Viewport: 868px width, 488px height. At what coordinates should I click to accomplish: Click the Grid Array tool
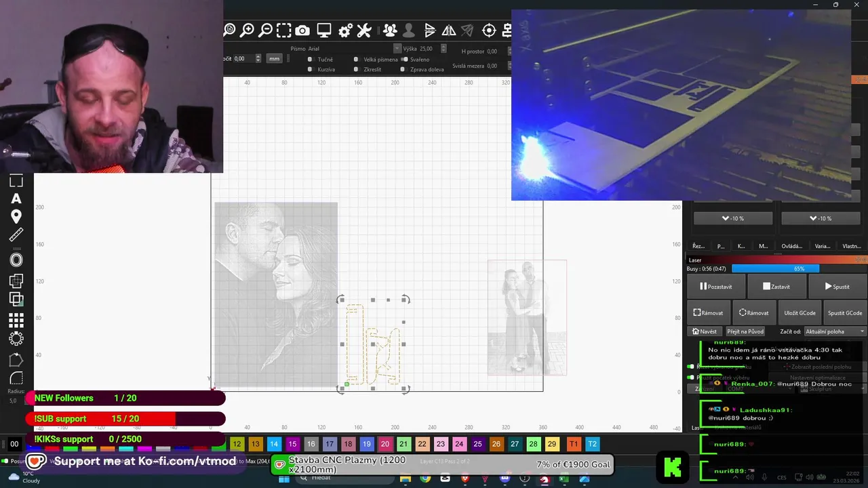(x=16, y=320)
